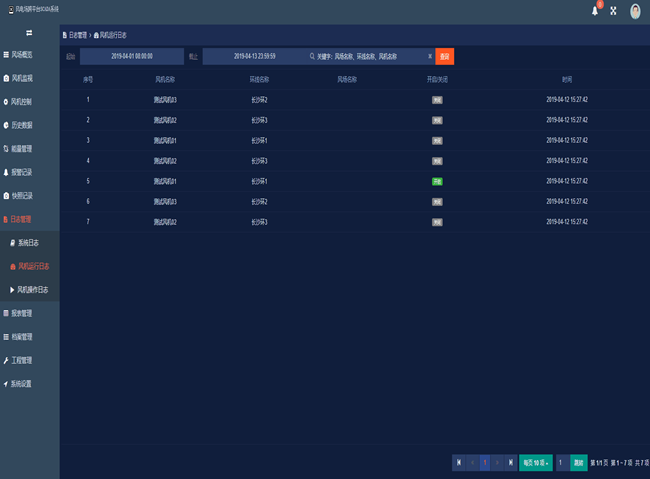Viewport: 650px width, 479px height.
Task: Go to the first page via pagination icon
Action: (x=459, y=462)
